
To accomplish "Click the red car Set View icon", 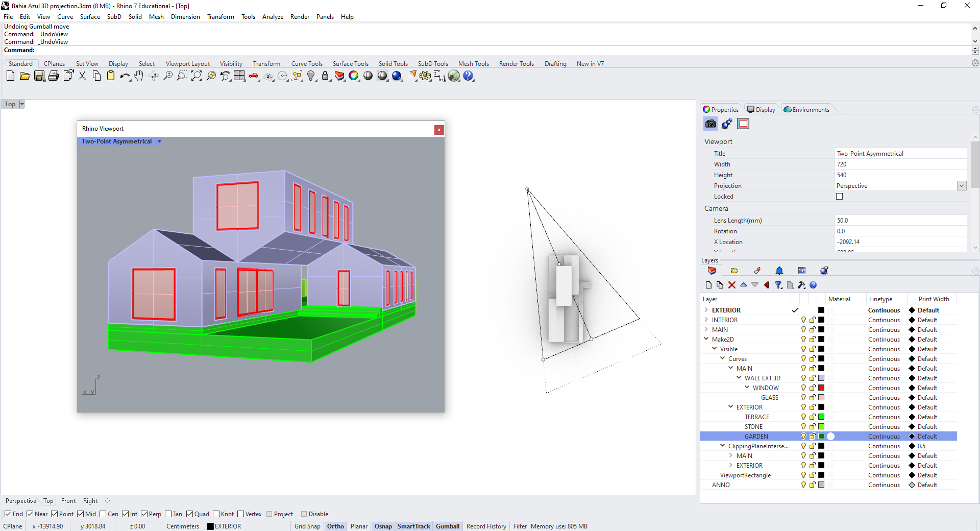I will click(x=254, y=76).
